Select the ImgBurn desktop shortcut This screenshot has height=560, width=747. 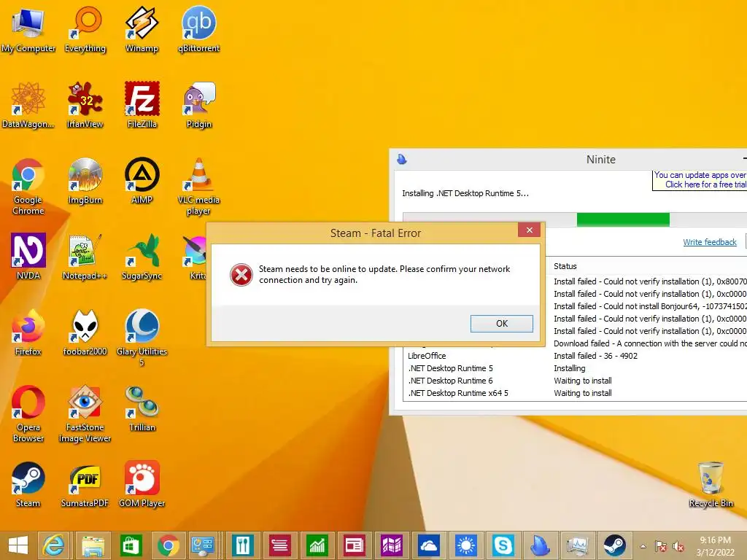[85, 182]
